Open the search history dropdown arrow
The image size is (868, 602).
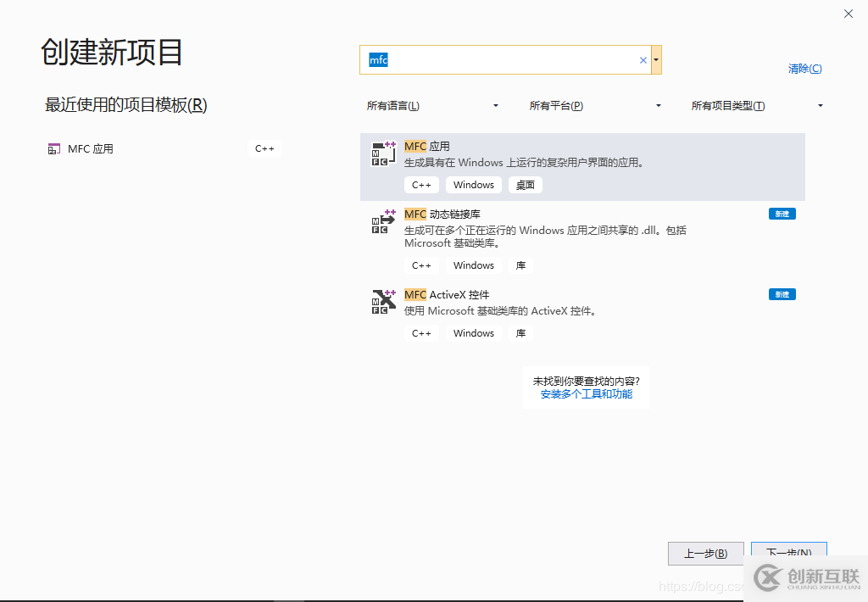(655, 60)
